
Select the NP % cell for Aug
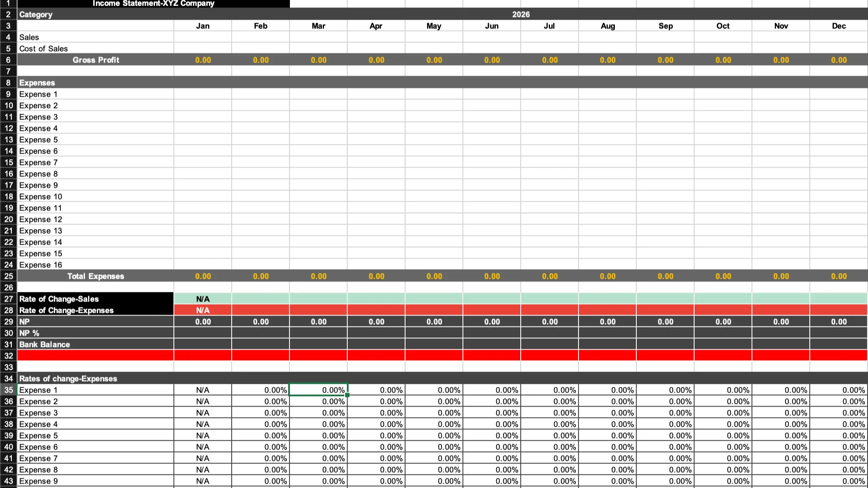[x=607, y=333]
